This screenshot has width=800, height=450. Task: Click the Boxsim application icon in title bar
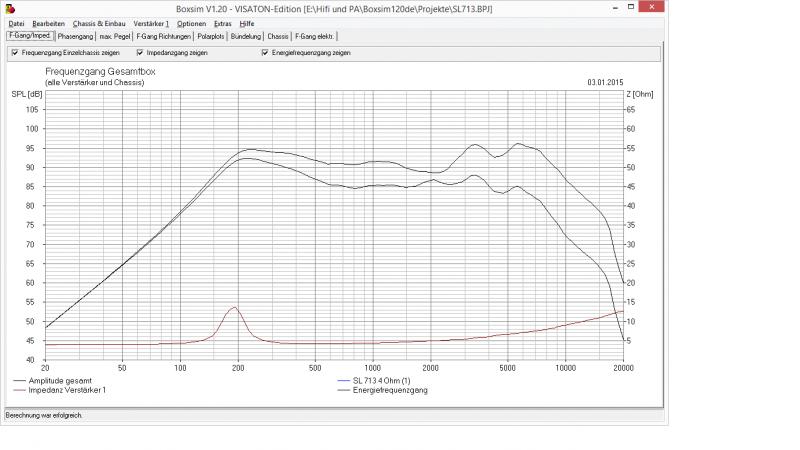[x=10, y=8]
